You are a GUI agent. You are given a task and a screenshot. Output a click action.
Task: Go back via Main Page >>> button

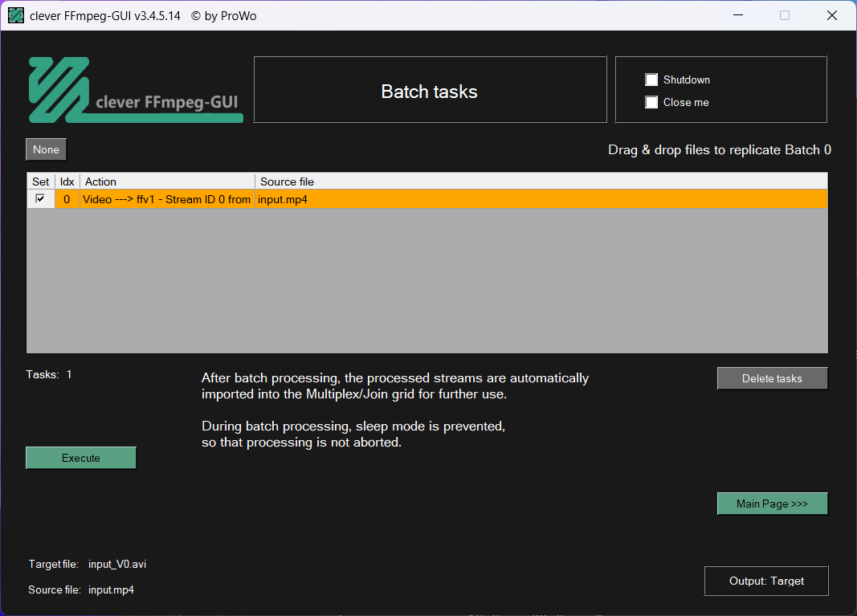pos(773,504)
